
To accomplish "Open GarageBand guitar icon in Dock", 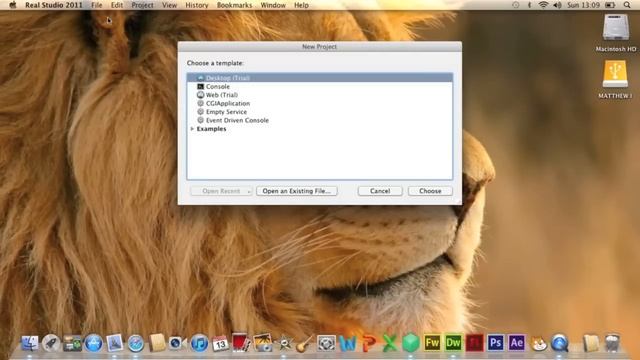I will (x=305, y=343).
